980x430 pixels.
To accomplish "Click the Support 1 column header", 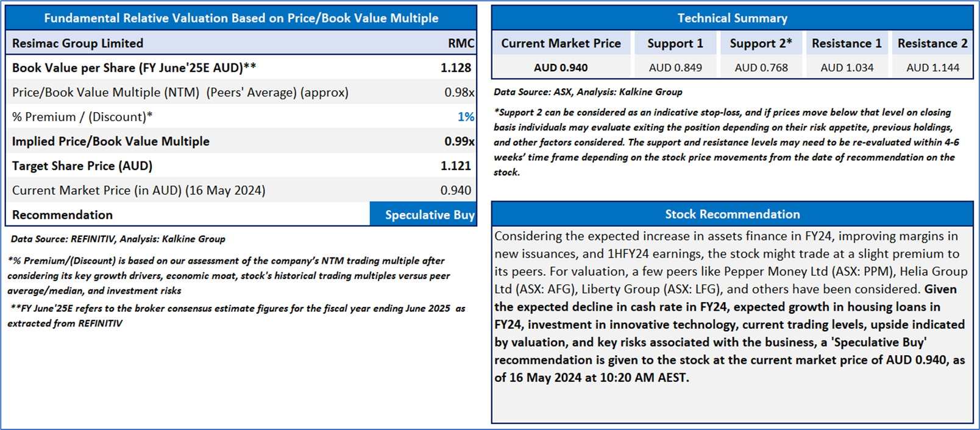I will click(x=675, y=43).
